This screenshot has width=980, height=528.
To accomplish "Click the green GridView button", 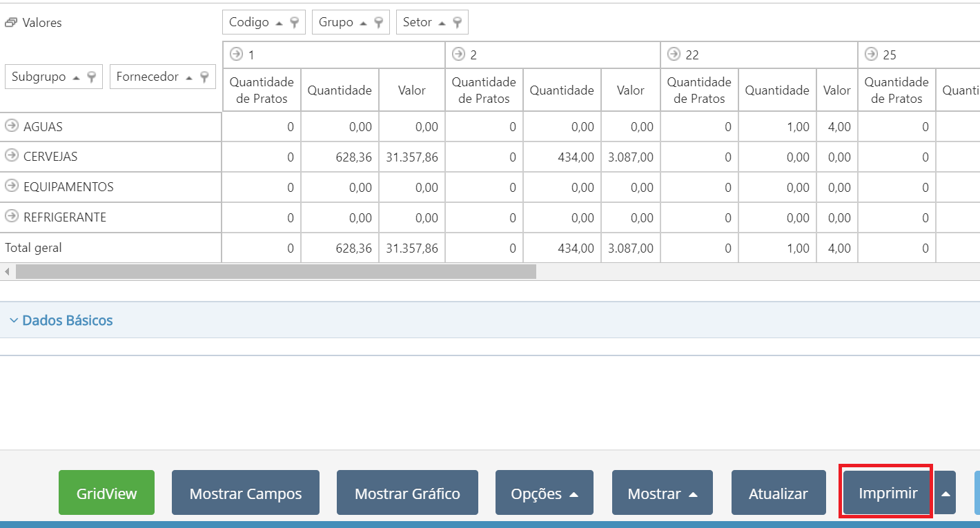I will pos(107,493).
